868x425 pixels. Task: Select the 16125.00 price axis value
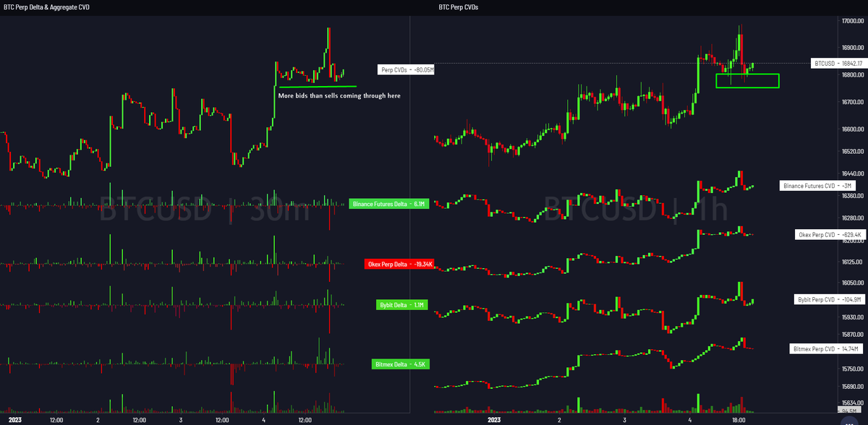[x=854, y=262]
